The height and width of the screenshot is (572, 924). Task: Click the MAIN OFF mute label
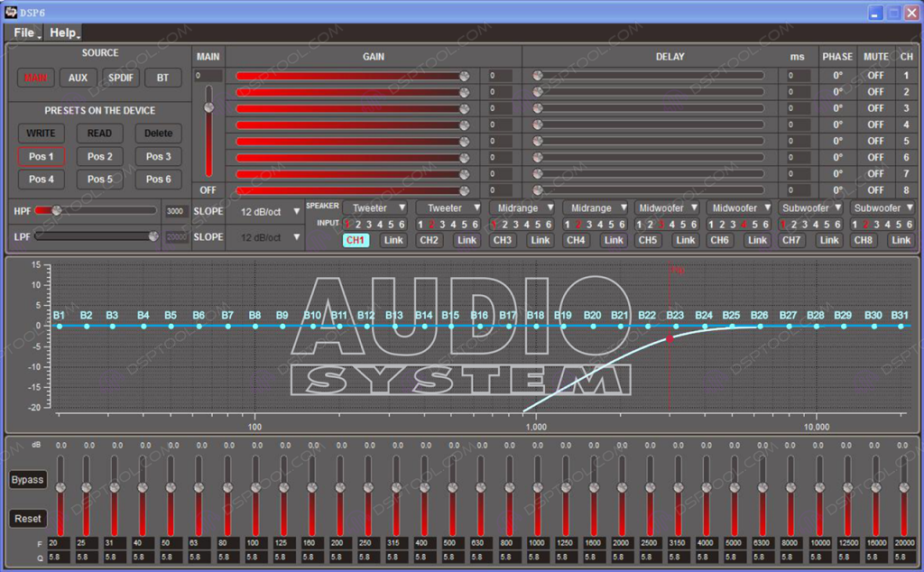pos(208,190)
